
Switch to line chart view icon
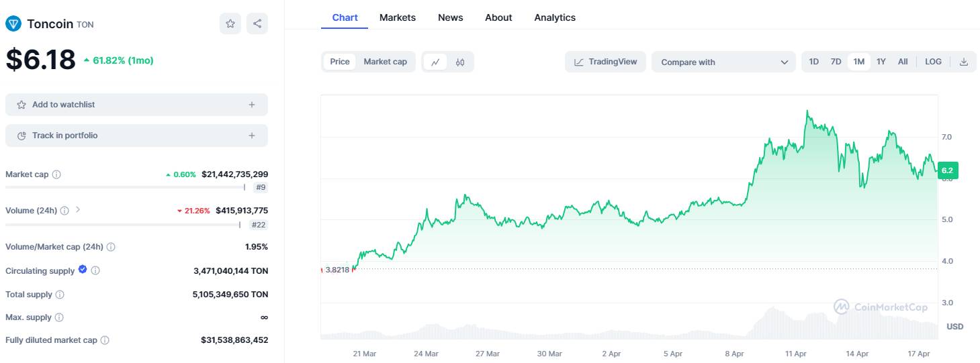[435, 62]
